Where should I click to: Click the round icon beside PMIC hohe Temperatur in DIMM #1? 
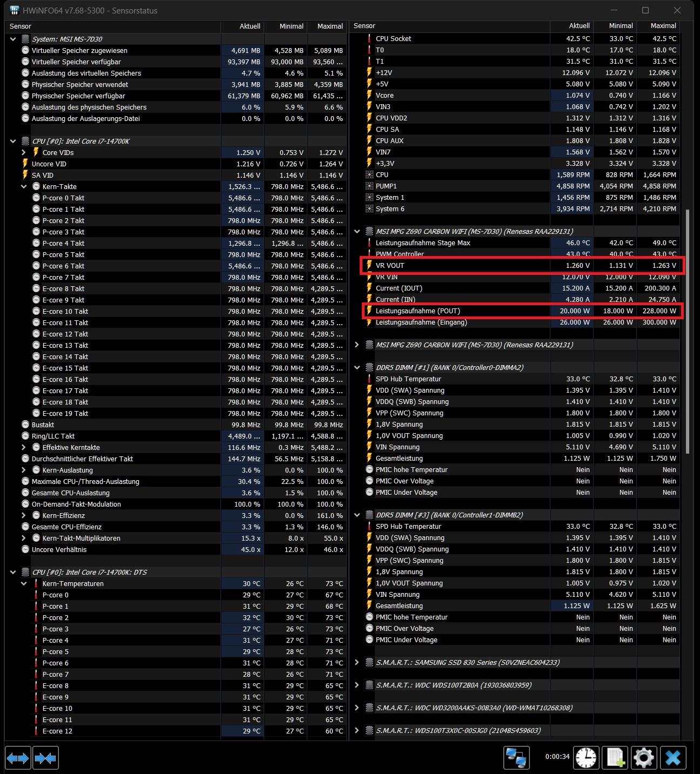(x=369, y=469)
